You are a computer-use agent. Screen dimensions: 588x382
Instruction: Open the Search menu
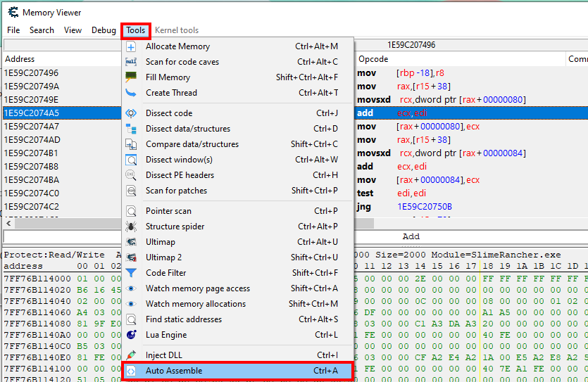[42, 30]
